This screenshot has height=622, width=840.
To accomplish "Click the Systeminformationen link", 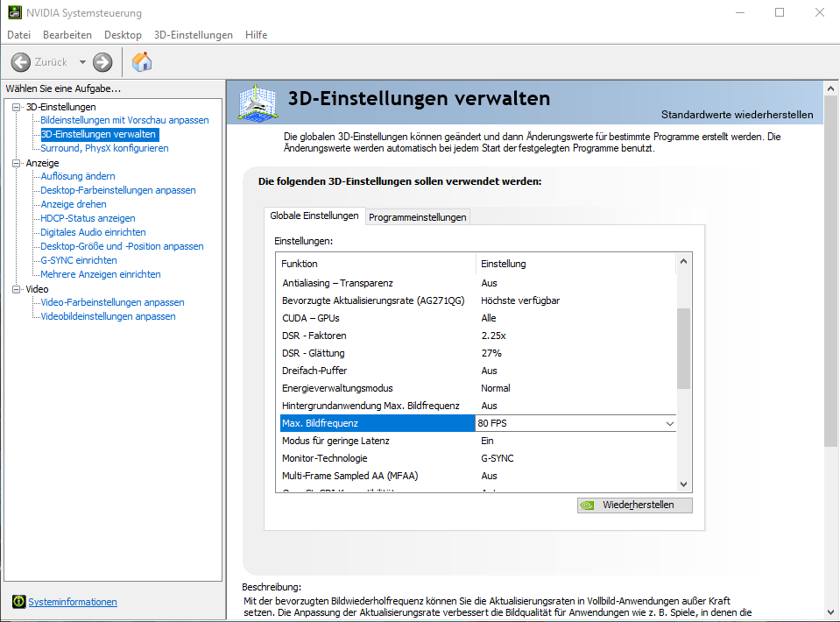I will pyautogui.click(x=73, y=602).
